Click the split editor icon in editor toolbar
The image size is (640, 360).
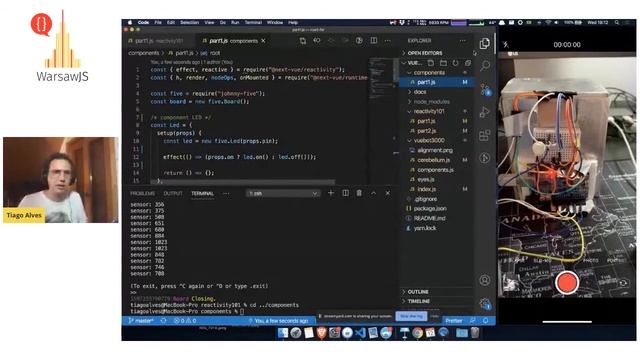(373, 40)
